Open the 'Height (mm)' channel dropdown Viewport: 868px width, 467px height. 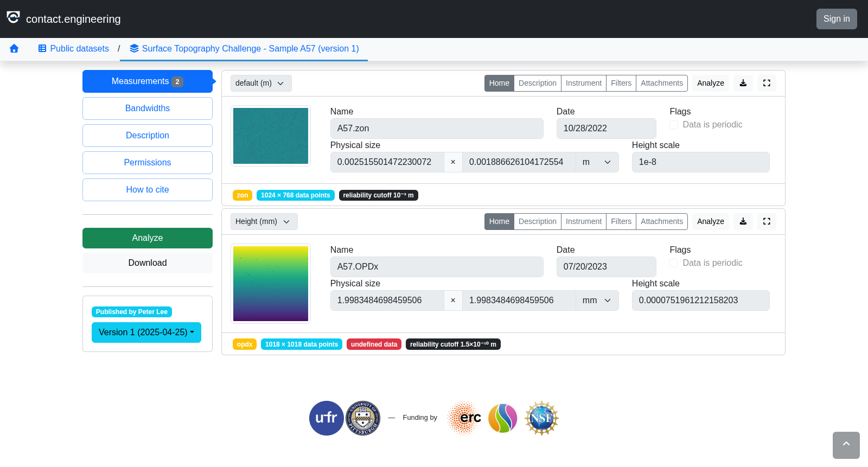[x=264, y=221]
